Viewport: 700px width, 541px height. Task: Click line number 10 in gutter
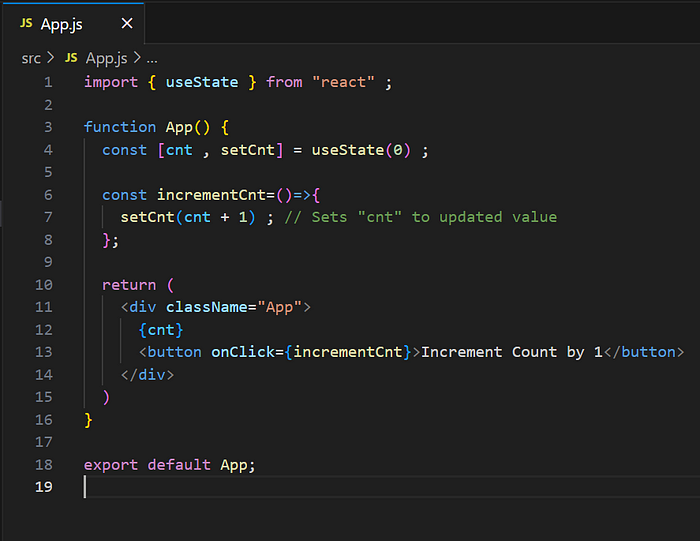pos(44,285)
